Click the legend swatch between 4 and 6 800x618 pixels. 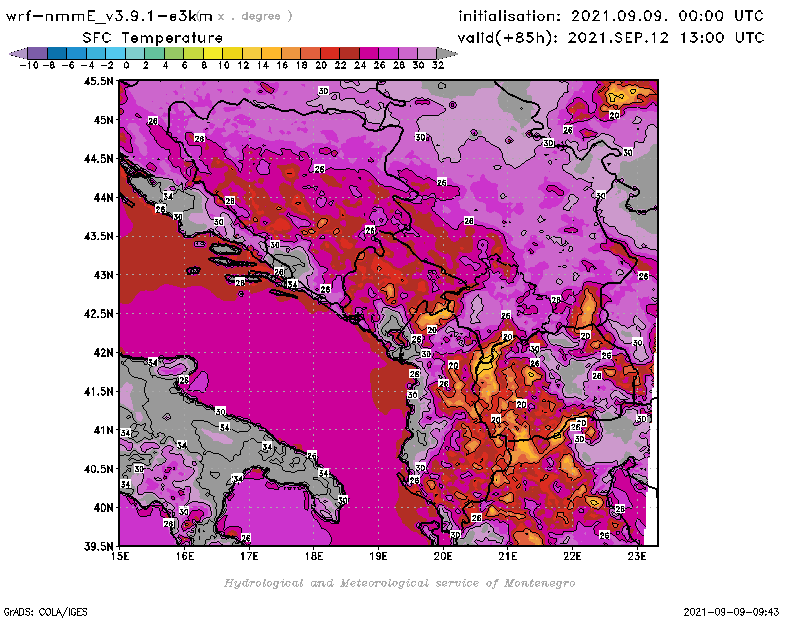(174, 53)
